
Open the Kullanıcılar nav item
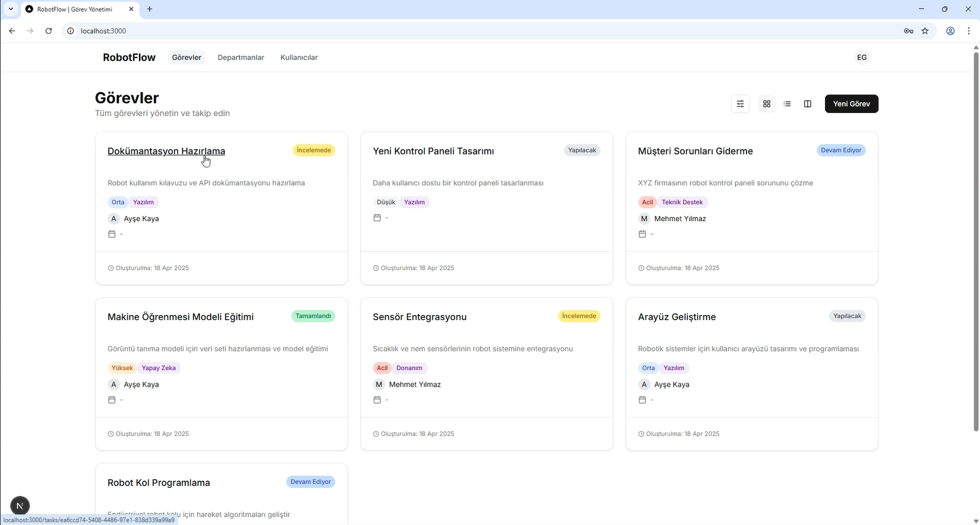[x=299, y=57]
